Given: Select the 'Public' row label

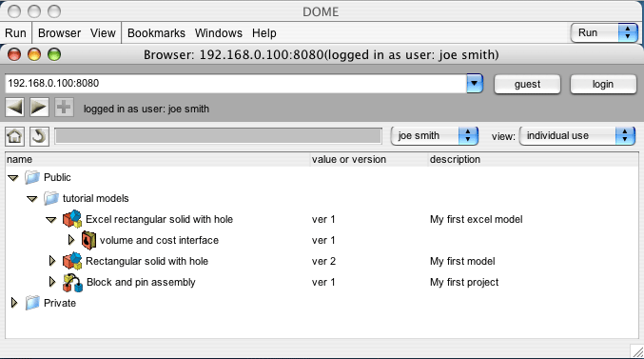Looking at the screenshot, I should [x=57, y=177].
